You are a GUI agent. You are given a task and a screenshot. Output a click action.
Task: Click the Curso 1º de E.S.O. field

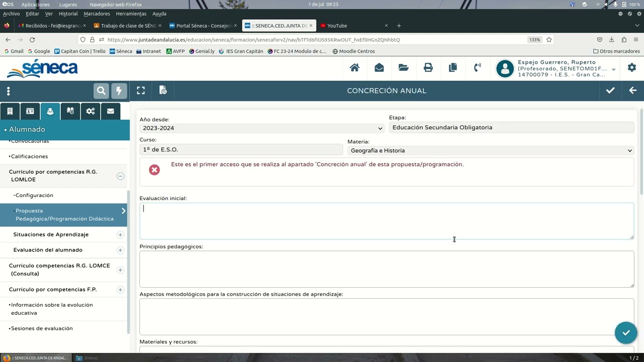click(x=241, y=149)
